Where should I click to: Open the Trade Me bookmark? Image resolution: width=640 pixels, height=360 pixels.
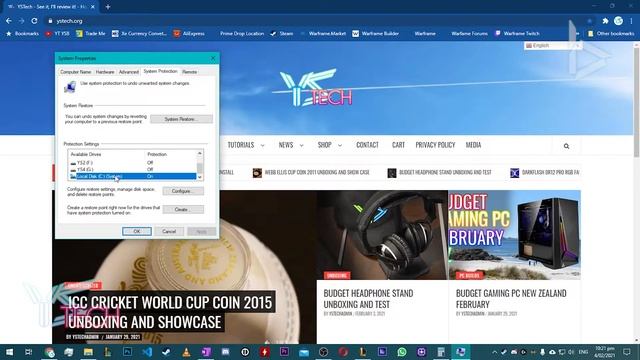pos(91,33)
